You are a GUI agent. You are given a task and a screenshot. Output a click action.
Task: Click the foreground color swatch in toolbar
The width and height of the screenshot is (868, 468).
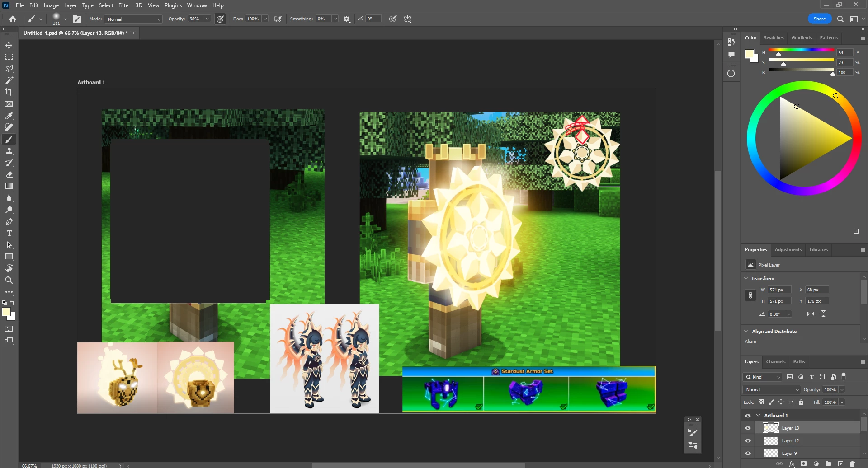(x=6, y=312)
